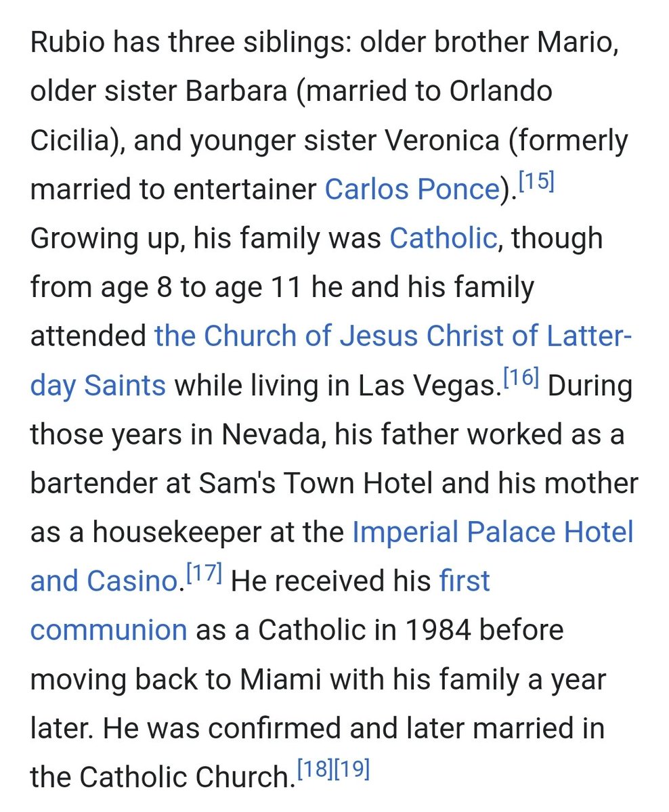View reference 17 after Casino
The image size is (669, 812).
(x=204, y=573)
